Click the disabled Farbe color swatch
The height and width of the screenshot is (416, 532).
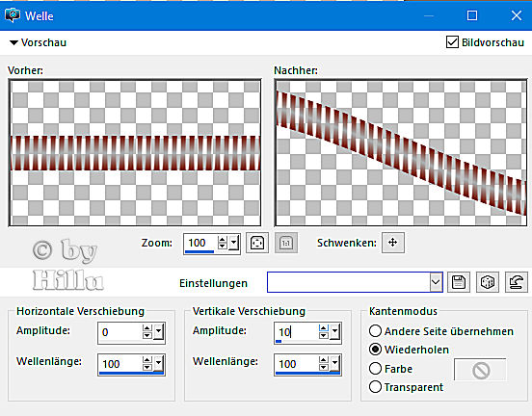[480, 370]
